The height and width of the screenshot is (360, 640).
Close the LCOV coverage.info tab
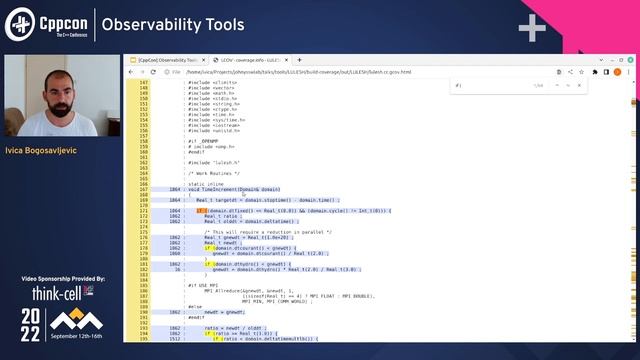point(286,60)
